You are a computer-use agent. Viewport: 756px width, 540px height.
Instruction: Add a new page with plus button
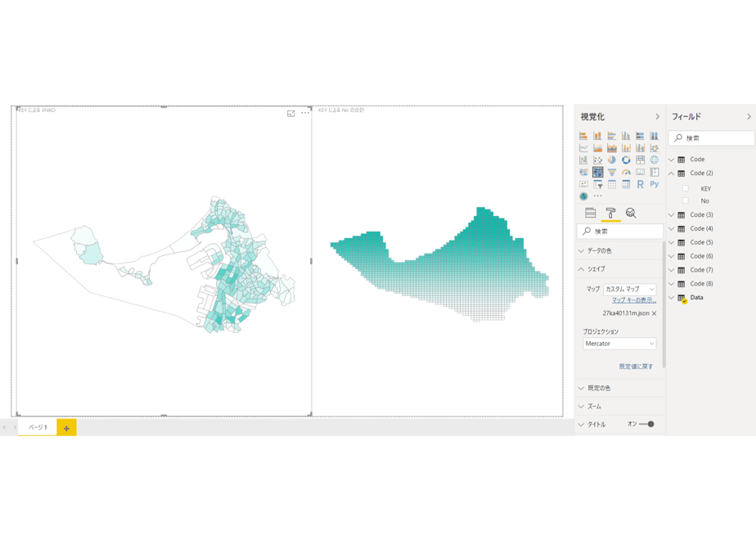[66, 428]
